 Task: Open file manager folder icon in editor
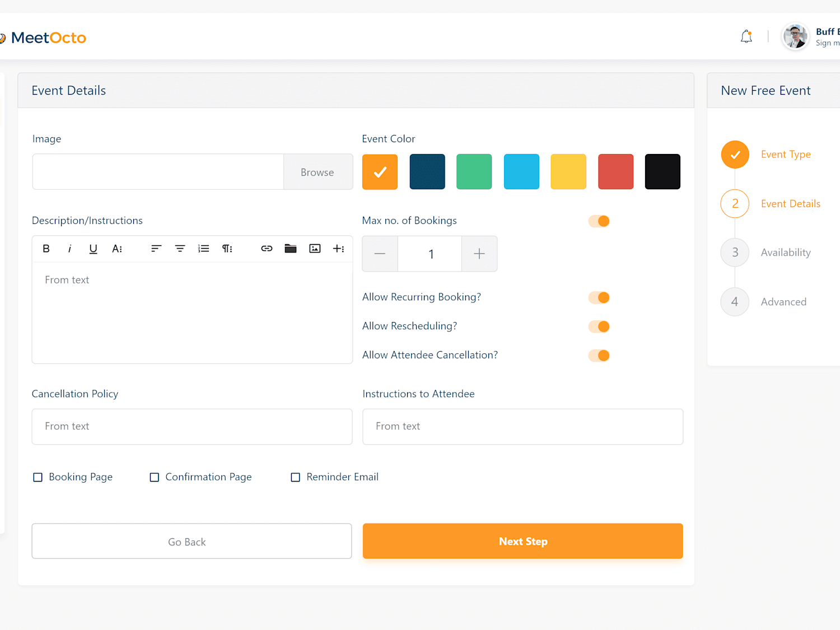point(290,249)
